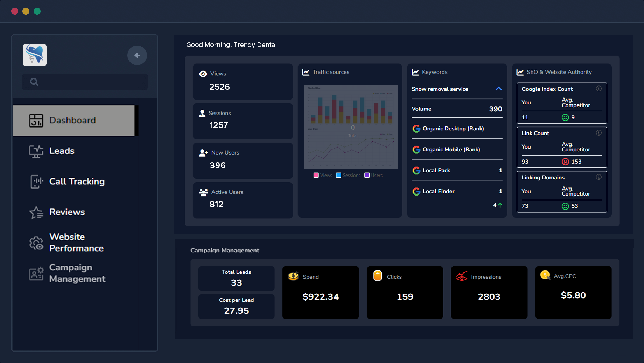Screen dimensions: 644x363
Task: Select the Cost per Lead card
Action: tap(237, 306)
